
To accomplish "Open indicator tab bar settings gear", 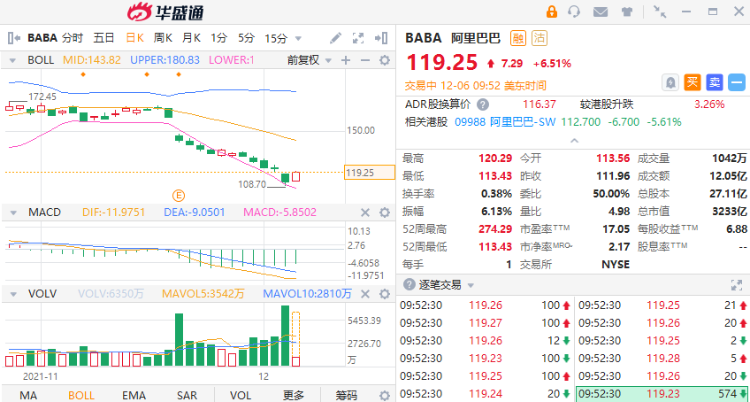I will [x=384, y=395].
